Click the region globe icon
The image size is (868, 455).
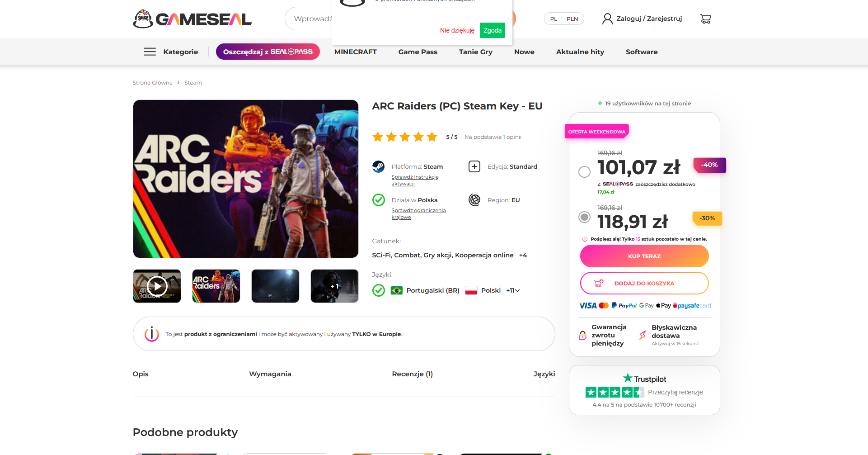click(474, 200)
